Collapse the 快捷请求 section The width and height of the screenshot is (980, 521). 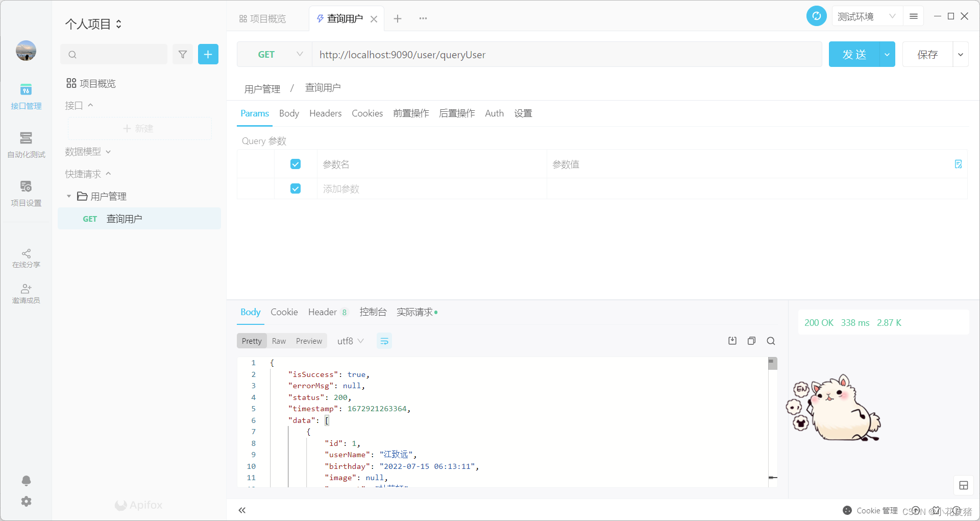pos(88,174)
